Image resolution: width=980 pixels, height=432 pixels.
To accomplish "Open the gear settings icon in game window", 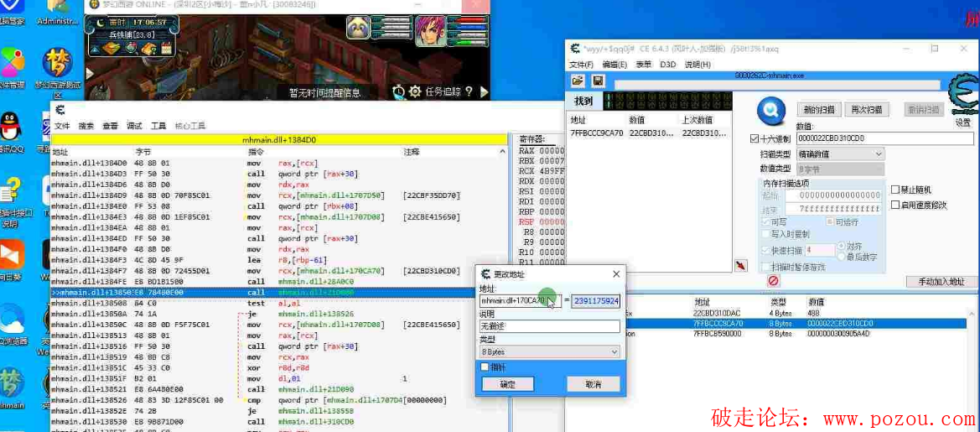I will coord(415,92).
